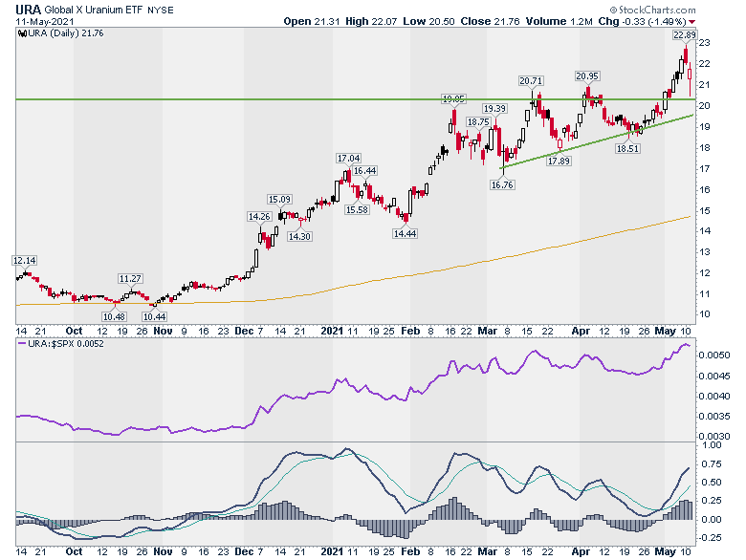This screenshot has height=560, width=746.
Task: Click the 'URA (Daily) 21.76' legend label
Action: pos(66,32)
